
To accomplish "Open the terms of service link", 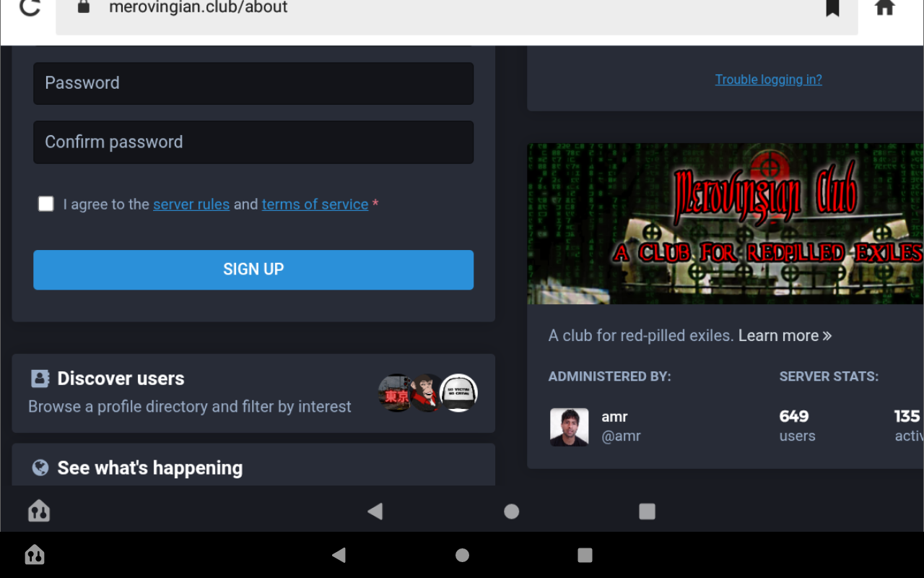I will point(315,204).
